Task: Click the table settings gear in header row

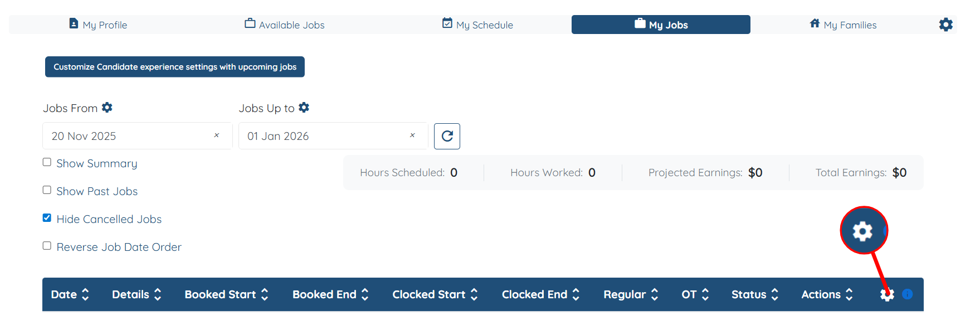Action: click(x=887, y=294)
